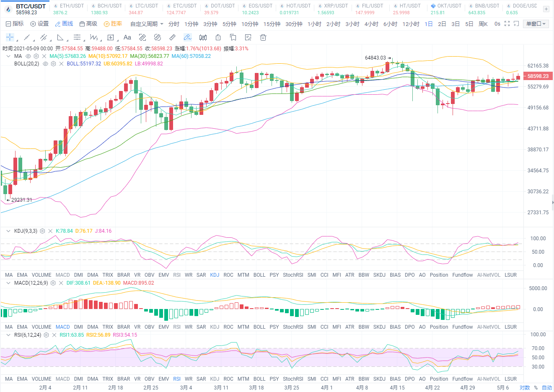Close the RSI indicator panel
This screenshot has width=554, height=392.
tap(54, 335)
